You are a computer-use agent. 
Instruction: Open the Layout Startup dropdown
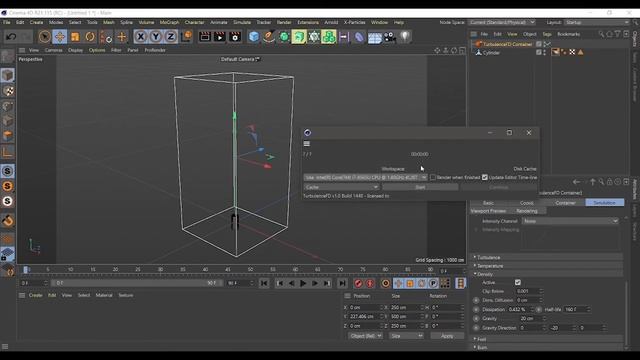click(x=597, y=22)
